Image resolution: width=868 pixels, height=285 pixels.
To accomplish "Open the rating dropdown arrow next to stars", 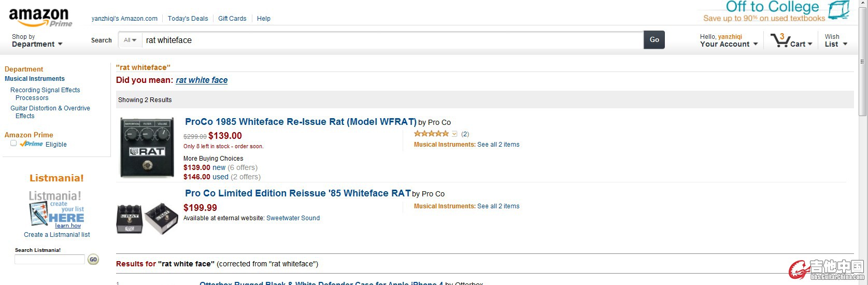I will click(x=454, y=134).
